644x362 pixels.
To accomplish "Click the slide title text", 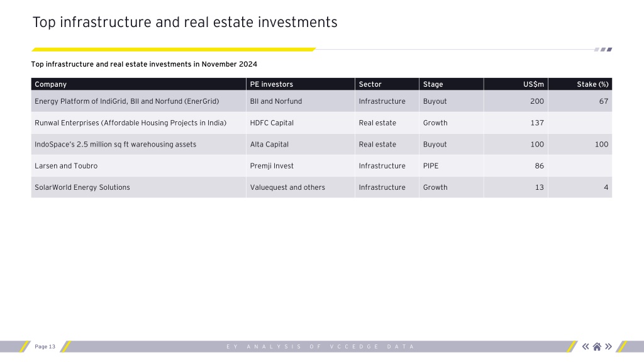I will [185, 22].
